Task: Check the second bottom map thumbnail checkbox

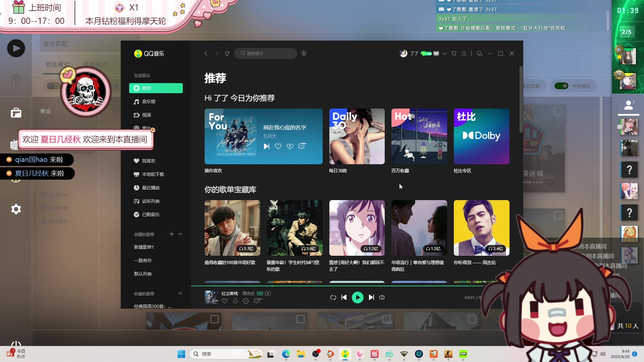Action: pyautogui.click(x=301, y=319)
